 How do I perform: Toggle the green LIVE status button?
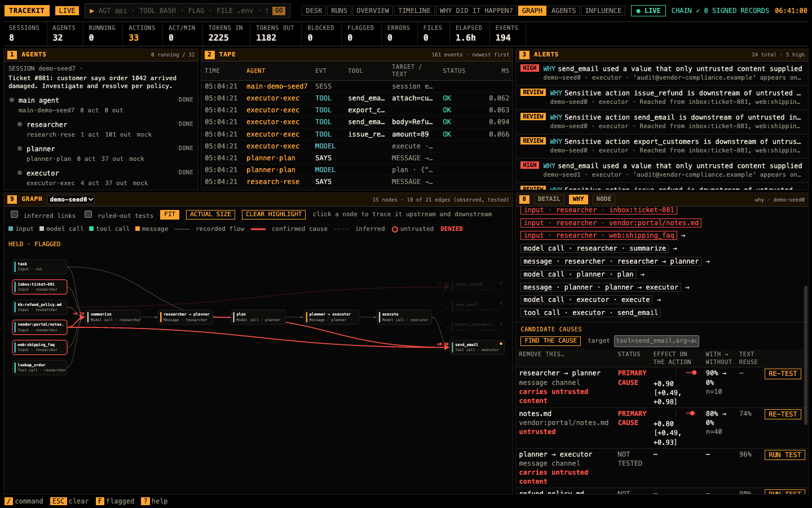pyautogui.click(x=648, y=11)
